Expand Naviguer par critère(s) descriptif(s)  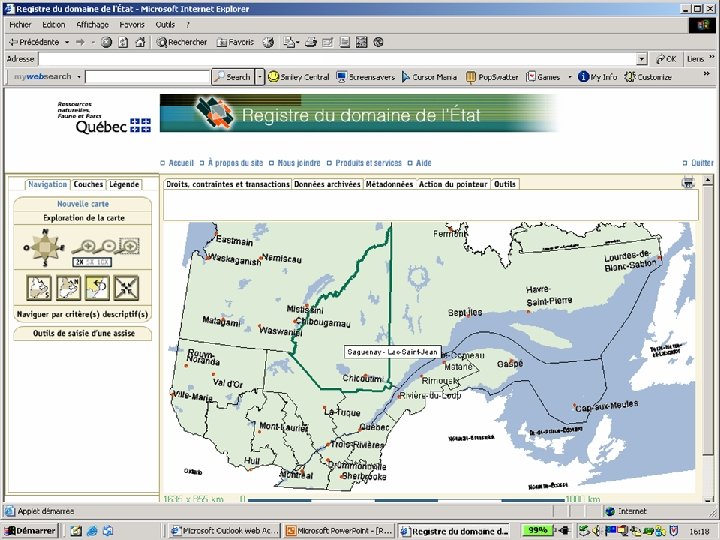pyautogui.click(x=83, y=315)
